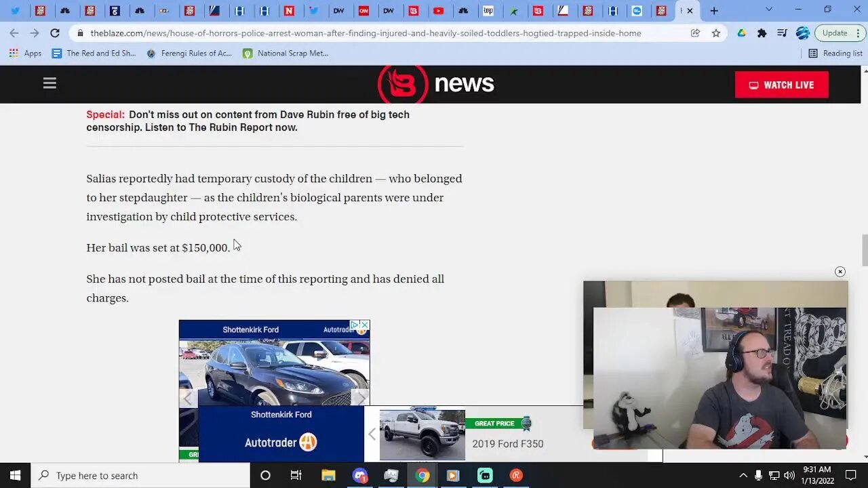This screenshot has height=488, width=868.
Task: Click the page vertical scrollbar thumb
Action: [864, 251]
